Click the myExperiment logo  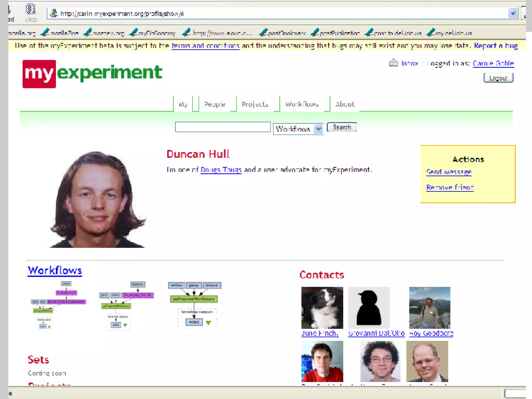(x=92, y=74)
